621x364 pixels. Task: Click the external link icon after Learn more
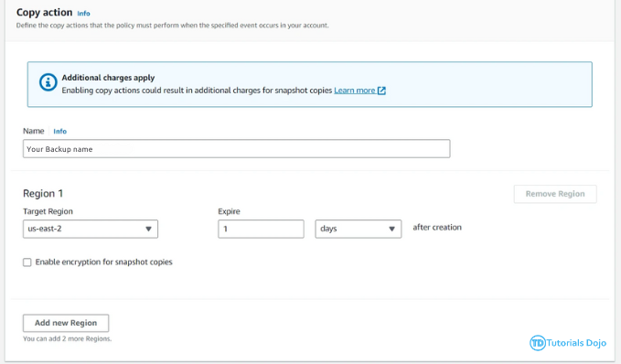click(x=381, y=91)
